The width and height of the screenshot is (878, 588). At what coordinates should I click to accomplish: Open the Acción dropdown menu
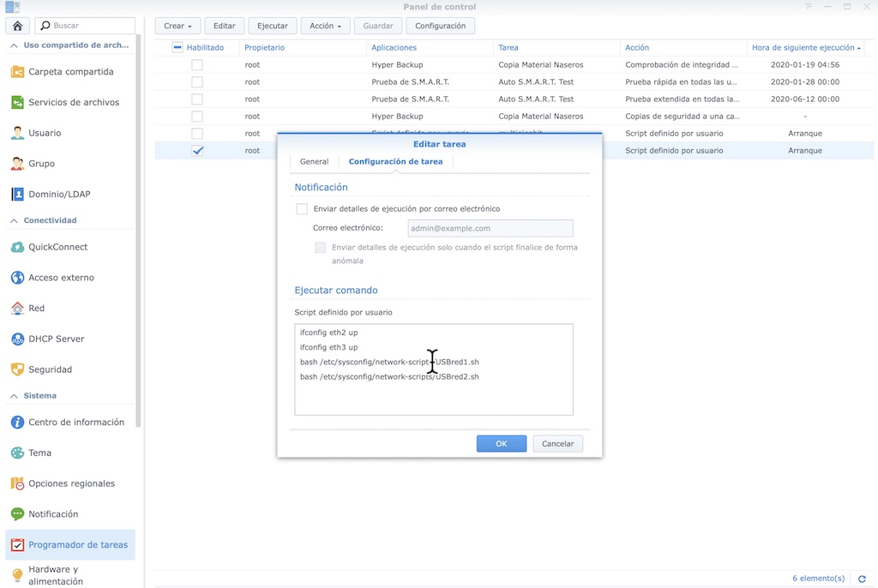click(x=325, y=26)
